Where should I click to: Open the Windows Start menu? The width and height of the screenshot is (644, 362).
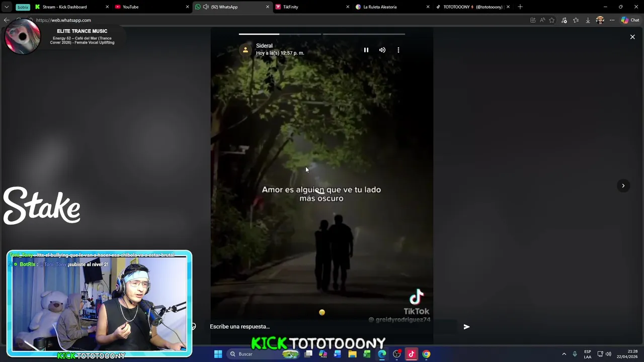(x=218, y=354)
